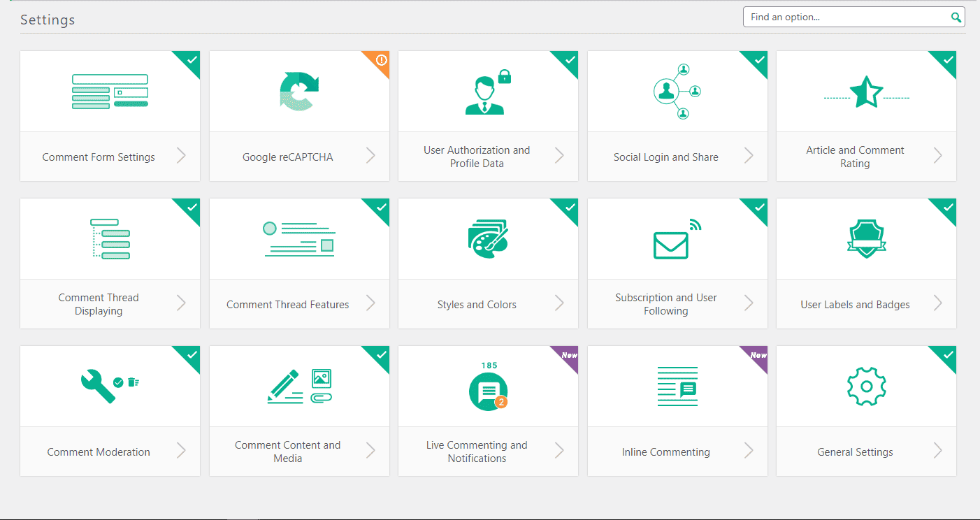This screenshot has height=520, width=980.
Task: Click the chevron beside Article and Comment Rating
Action: click(938, 155)
